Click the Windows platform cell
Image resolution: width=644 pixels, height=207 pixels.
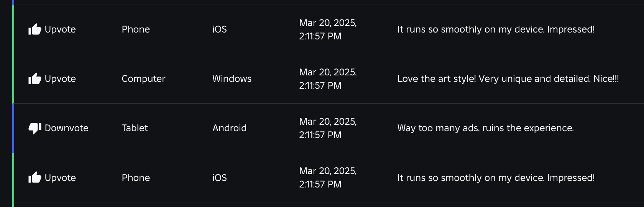[x=232, y=79]
